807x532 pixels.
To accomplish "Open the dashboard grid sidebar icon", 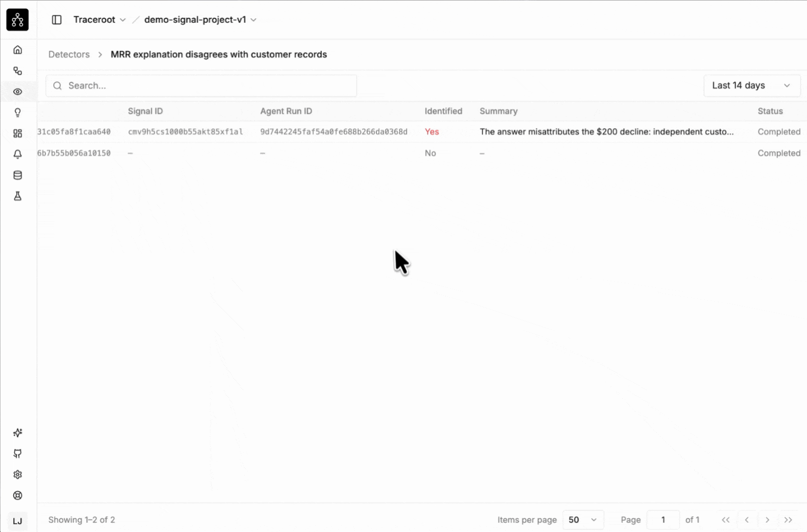I will (x=18, y=133).
